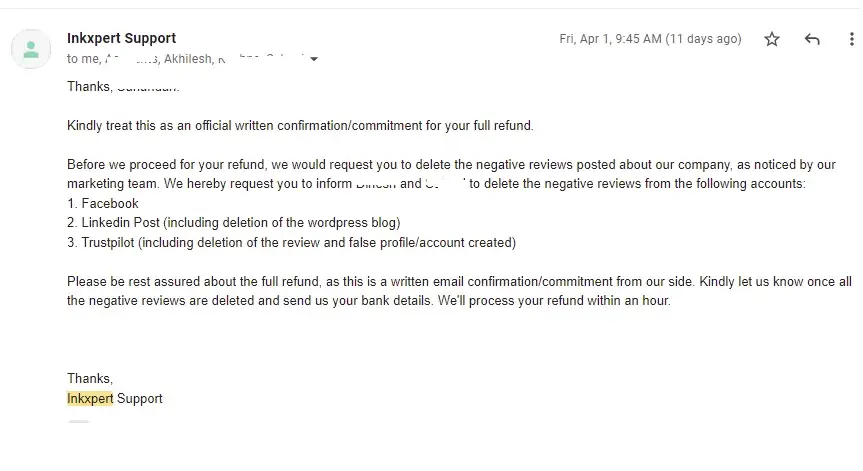Click the highlighted Inkxpert word in signature

click(90, 398)
